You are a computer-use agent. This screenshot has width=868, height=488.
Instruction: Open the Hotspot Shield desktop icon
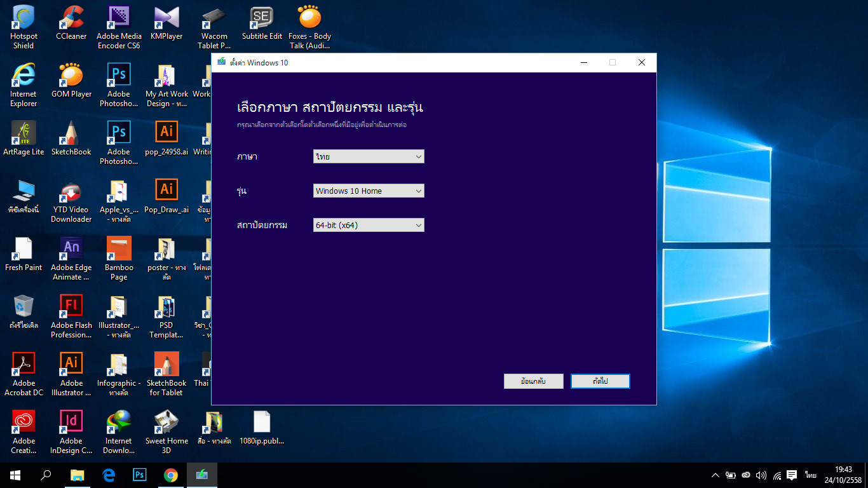coord(24,27)
